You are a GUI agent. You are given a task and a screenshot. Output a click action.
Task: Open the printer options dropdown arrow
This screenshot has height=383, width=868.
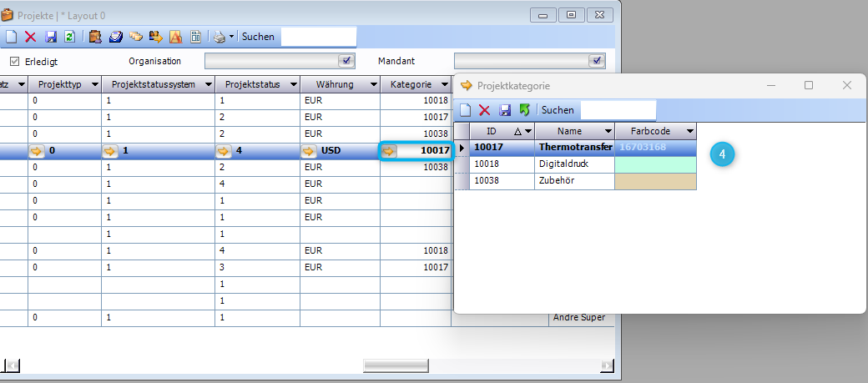231,38
